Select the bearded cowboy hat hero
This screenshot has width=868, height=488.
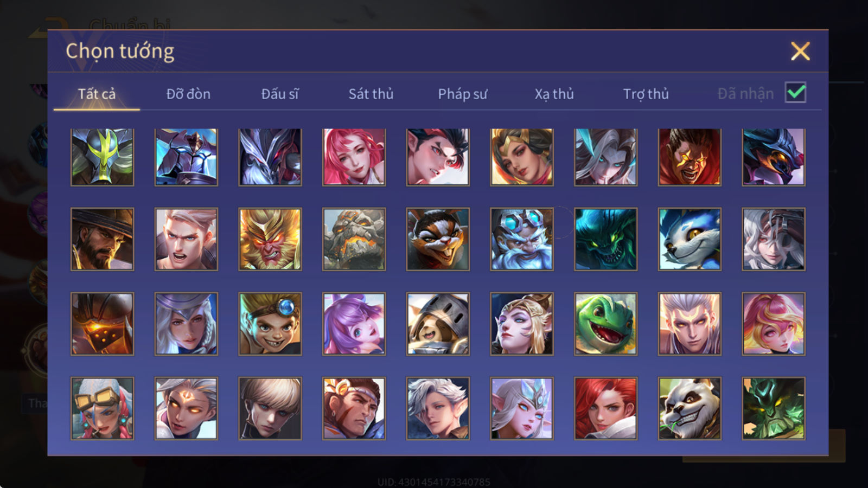(x=102, y=239)
